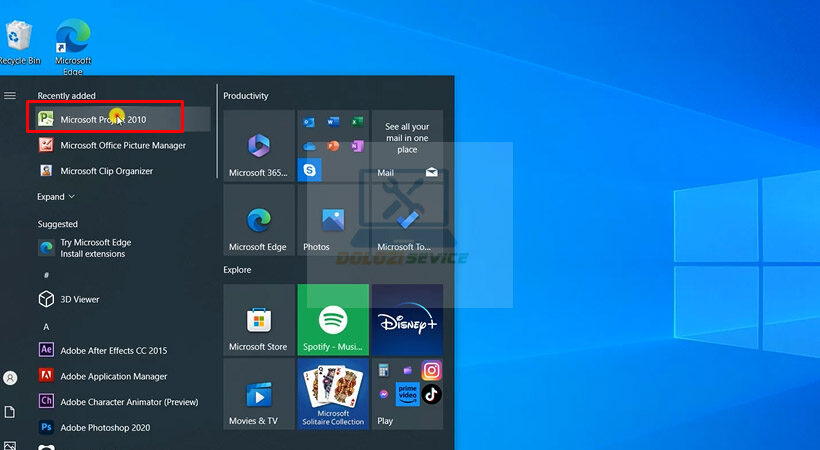Open the Spotify tile
820x450 pixels.
(x=333, y=320)
